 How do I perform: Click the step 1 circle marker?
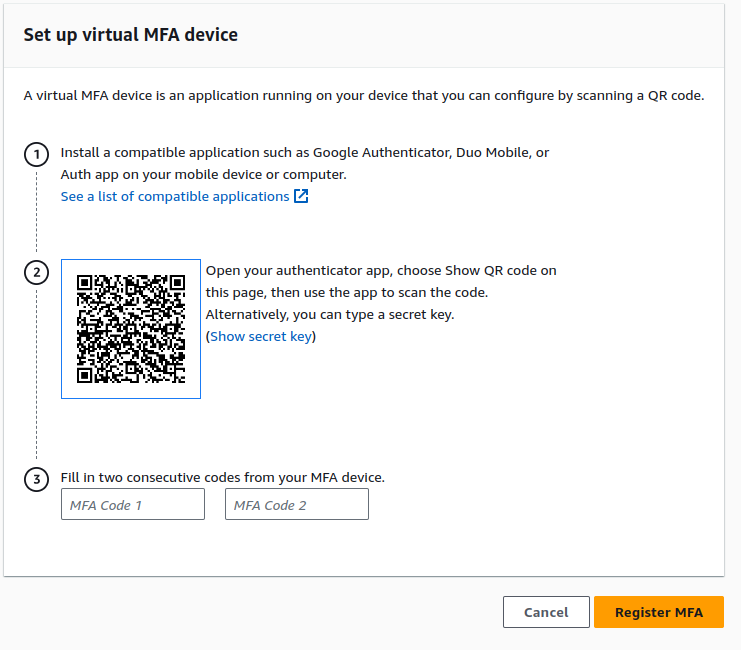tap(37, 155)
